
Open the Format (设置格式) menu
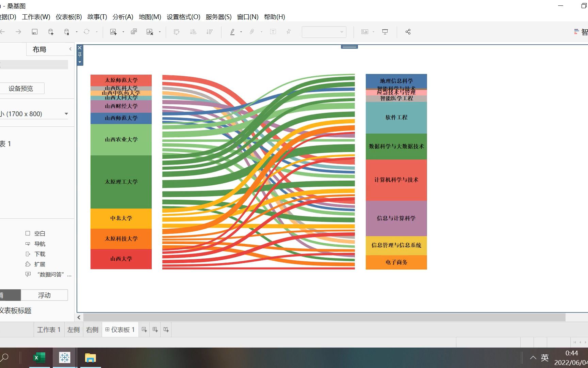click(183, 17)
